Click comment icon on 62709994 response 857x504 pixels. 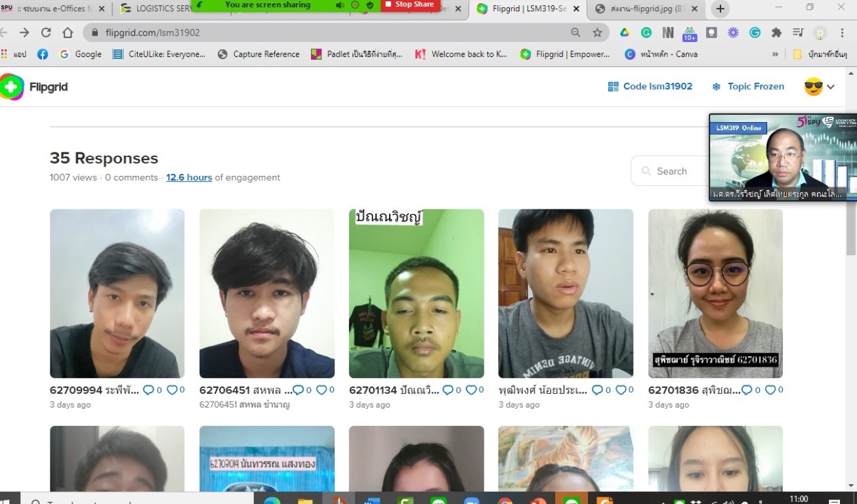[x=148, y=390]
